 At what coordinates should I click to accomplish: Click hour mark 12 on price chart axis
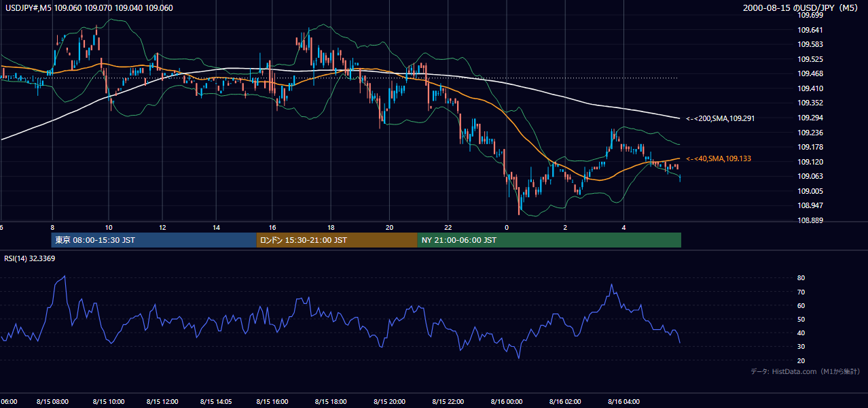coord(162,226)
